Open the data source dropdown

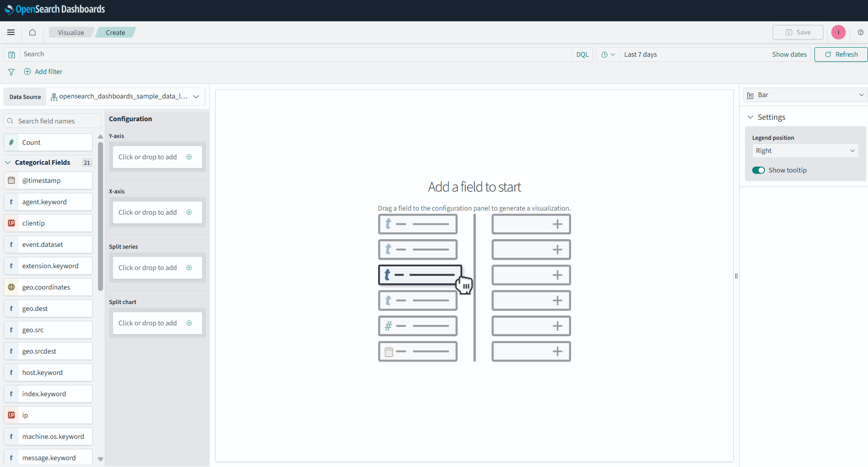pos(196,96)
